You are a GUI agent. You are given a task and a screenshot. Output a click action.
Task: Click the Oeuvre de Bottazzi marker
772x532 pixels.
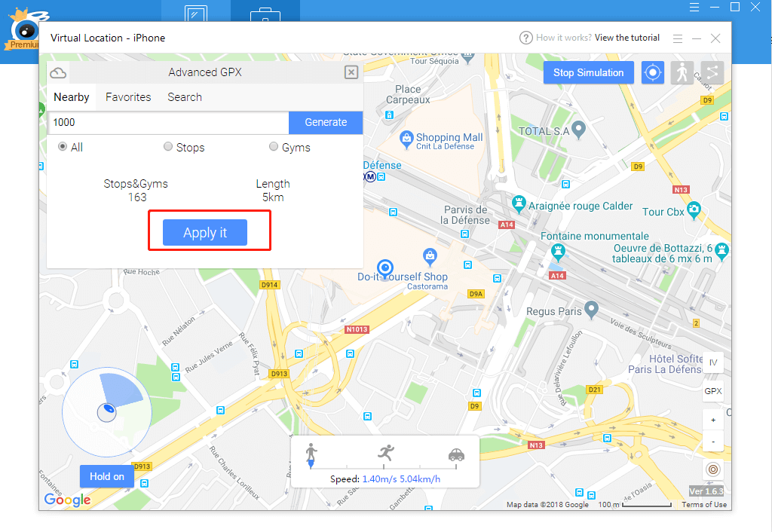tap(721, 252)
